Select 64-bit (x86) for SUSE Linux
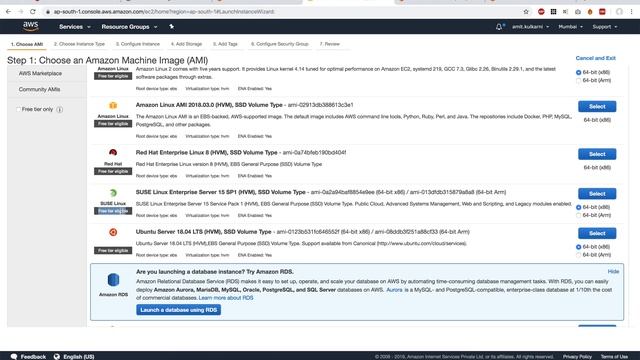 point(578,207)
